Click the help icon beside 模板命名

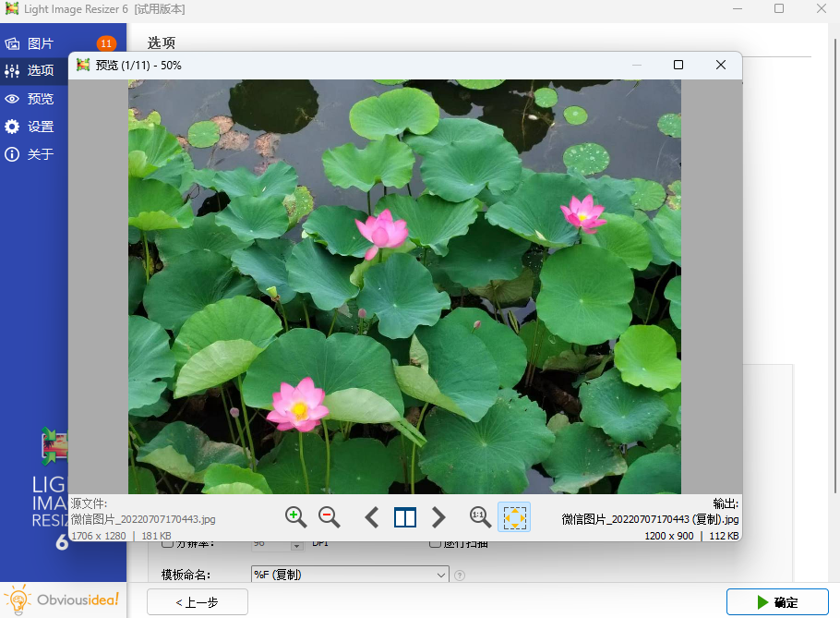click(460, 576)
